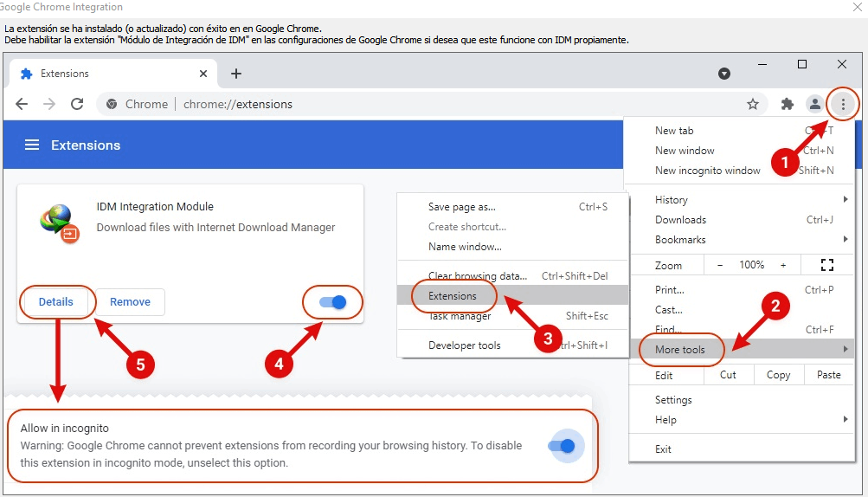Select Save page as... entry
The image size is (868, 497).
coord(512,207)
